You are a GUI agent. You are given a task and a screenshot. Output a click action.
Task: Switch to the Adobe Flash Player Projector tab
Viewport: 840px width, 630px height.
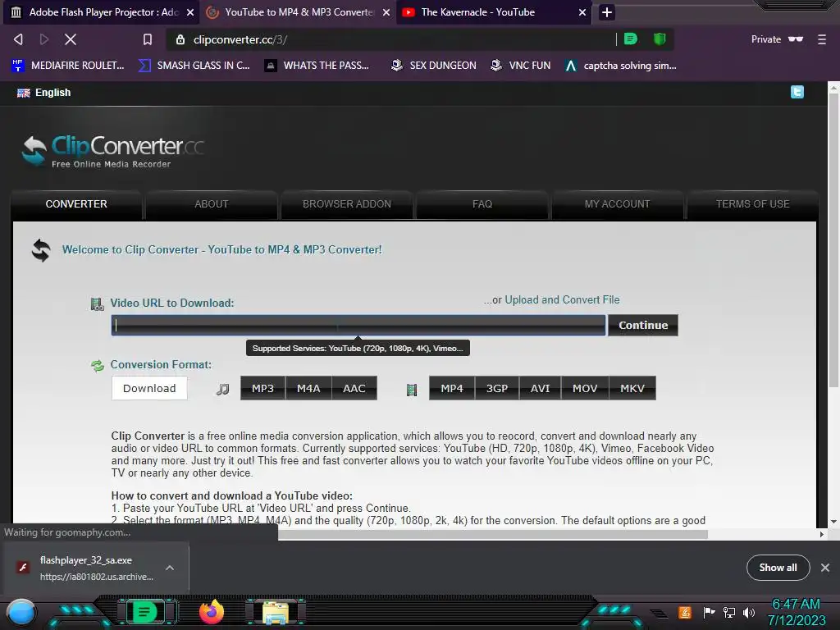click(x=99, y=12)
